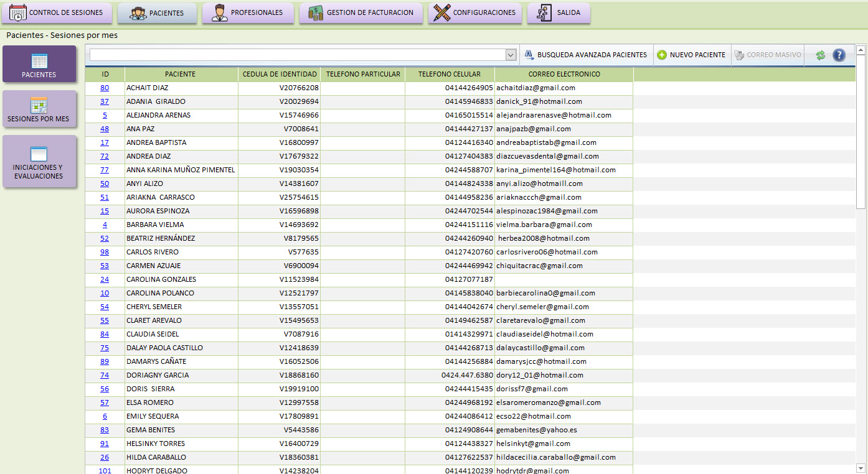Screen dimensions: 868x474
Task: Open the Configuraciones menu
Action: [x=475, y=13]
